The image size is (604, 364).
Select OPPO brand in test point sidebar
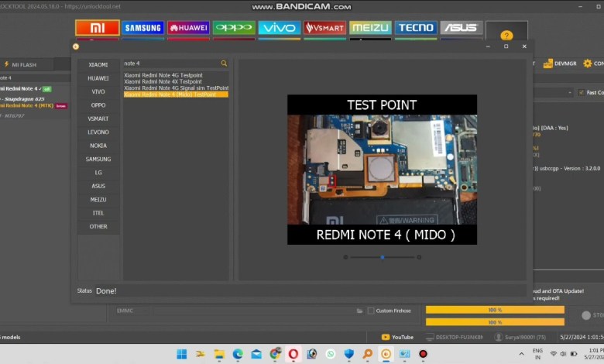[x=98, y=105]
